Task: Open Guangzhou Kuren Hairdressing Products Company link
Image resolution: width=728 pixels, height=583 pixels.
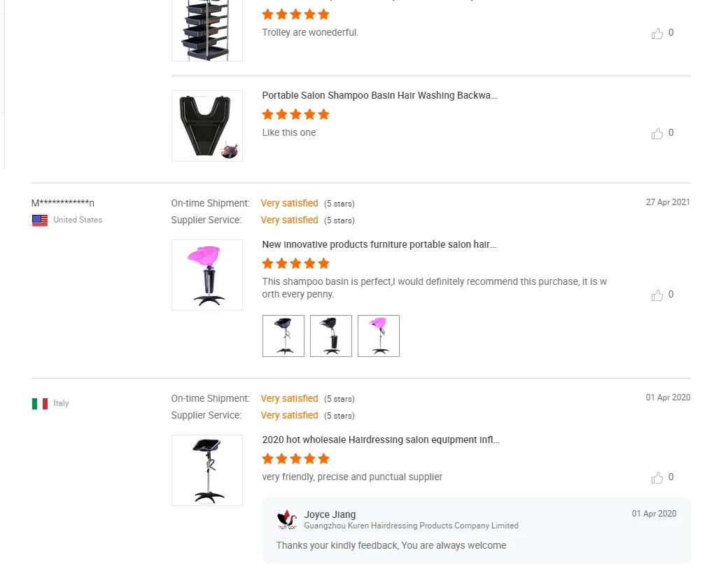Action: click(411, 526)
